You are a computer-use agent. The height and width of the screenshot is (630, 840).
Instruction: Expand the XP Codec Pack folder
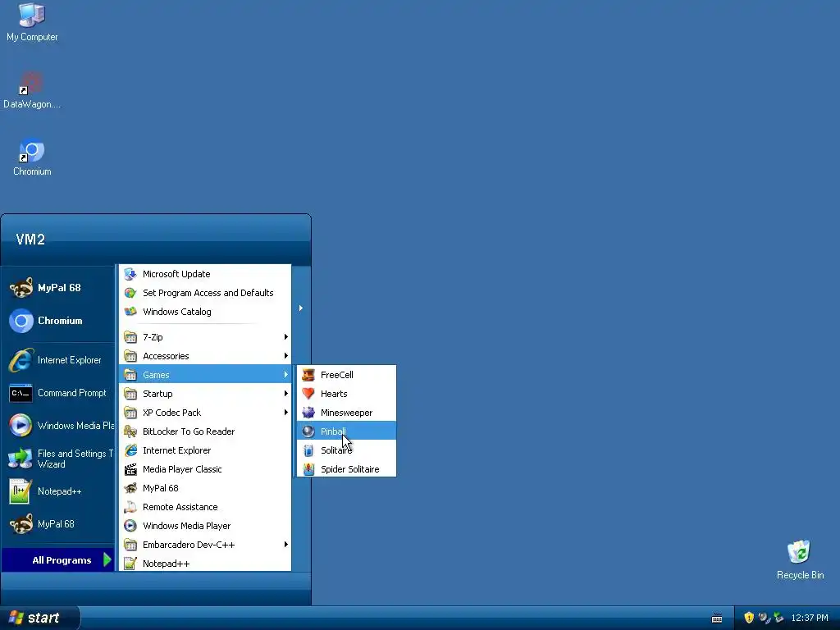pyautogui.click(x=205, y=413)
